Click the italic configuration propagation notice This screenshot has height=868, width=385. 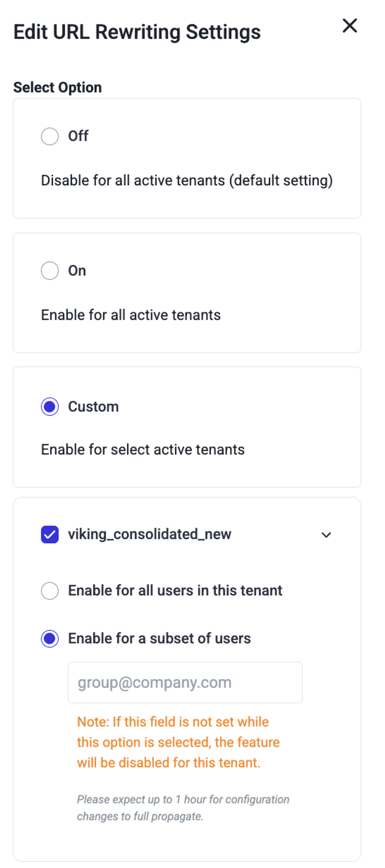(x=183, y=808)
